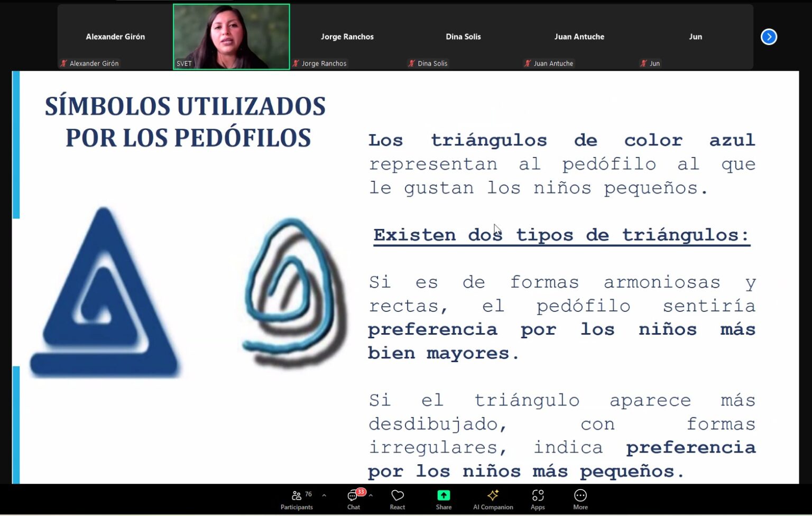Expand the caret beside Participants

324,495
